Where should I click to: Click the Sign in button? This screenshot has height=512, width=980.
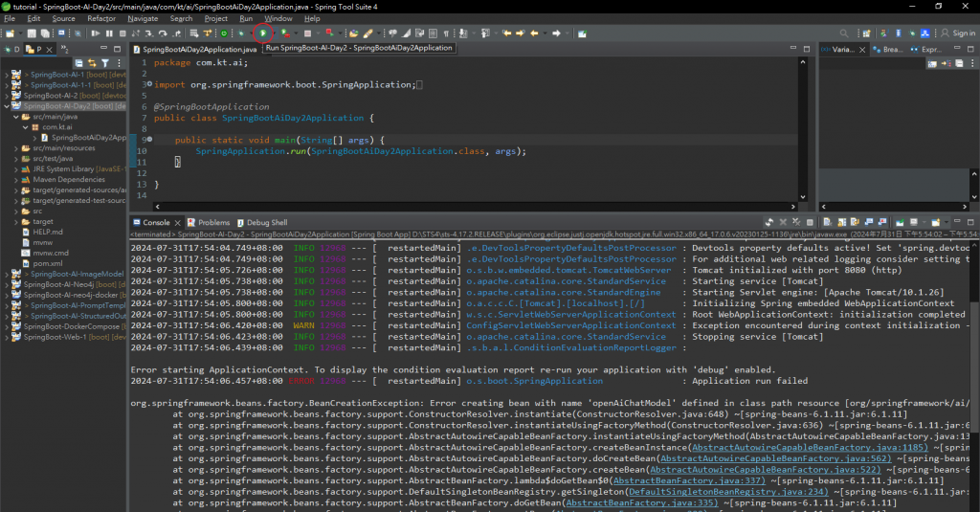pyautogui.click(x=957, y=33)
